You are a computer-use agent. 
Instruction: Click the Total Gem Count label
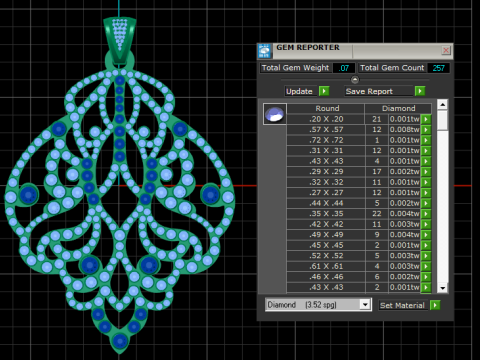pos(392,68)
